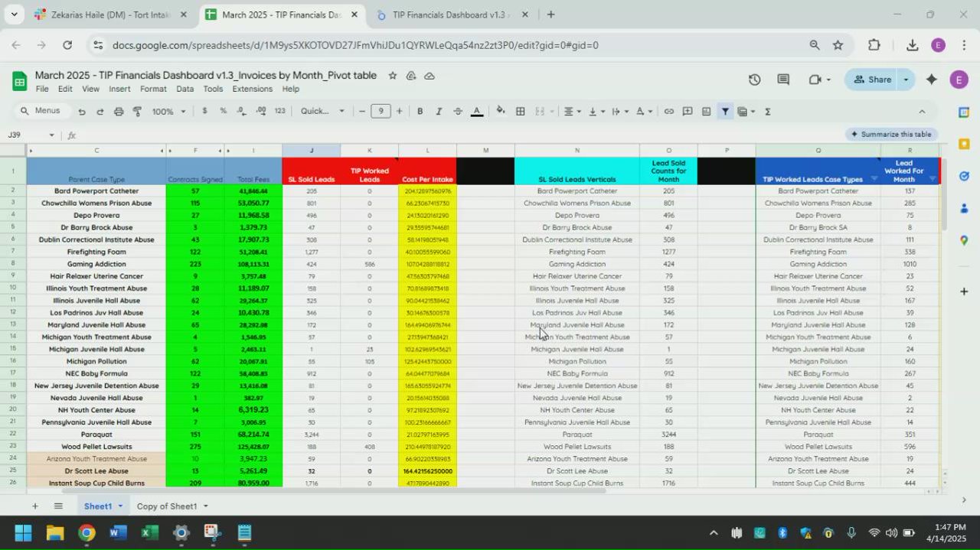This screenshot has height=550, width=980.
Task: Format cells as currency with the $ icon
Action: [x=204, y=111]
